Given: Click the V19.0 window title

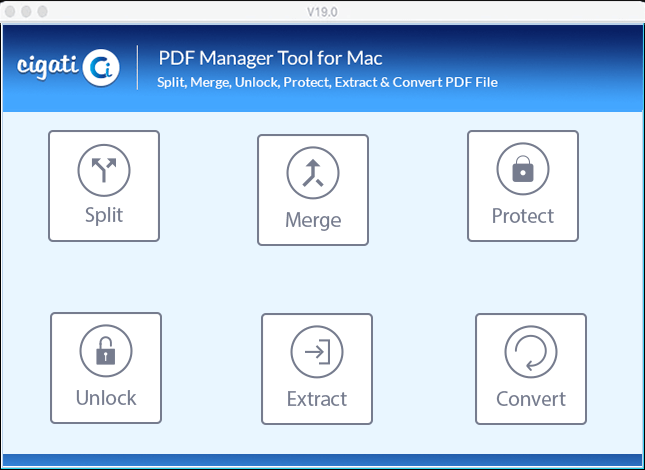Looking at the screenshot, I should tap(322, 12).
